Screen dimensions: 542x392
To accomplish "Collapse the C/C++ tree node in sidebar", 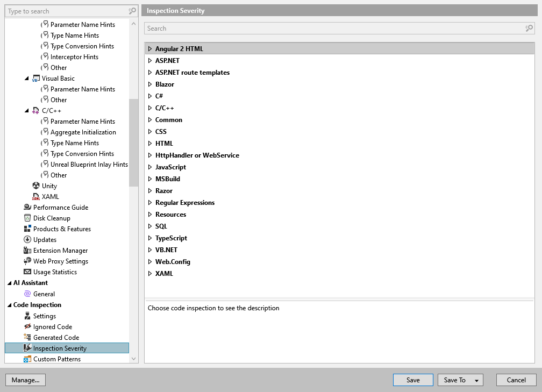I will [x=27, y=111].
